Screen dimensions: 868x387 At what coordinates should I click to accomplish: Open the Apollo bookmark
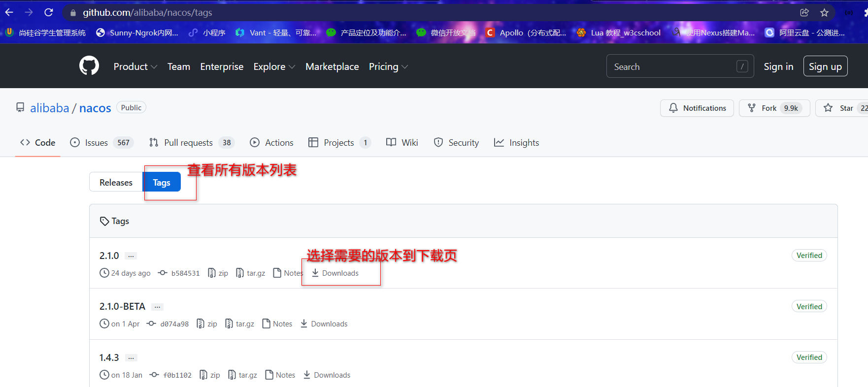[526, 32]
